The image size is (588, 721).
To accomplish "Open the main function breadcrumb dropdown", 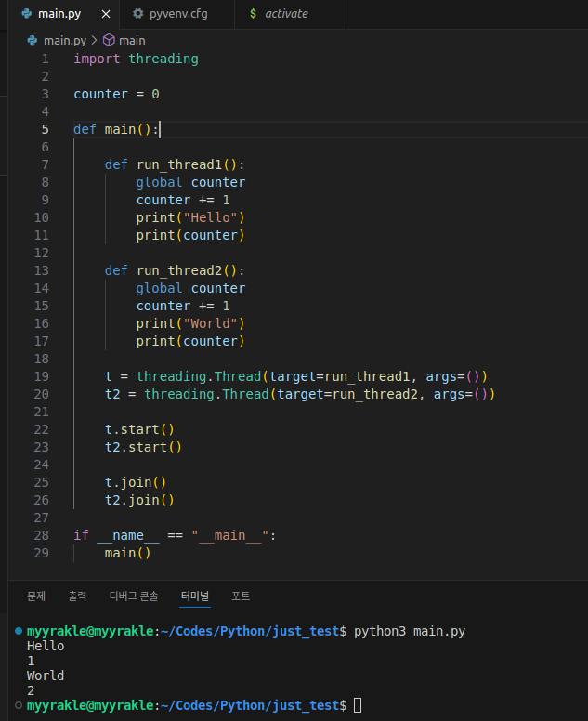I will [x=132, y=40].
